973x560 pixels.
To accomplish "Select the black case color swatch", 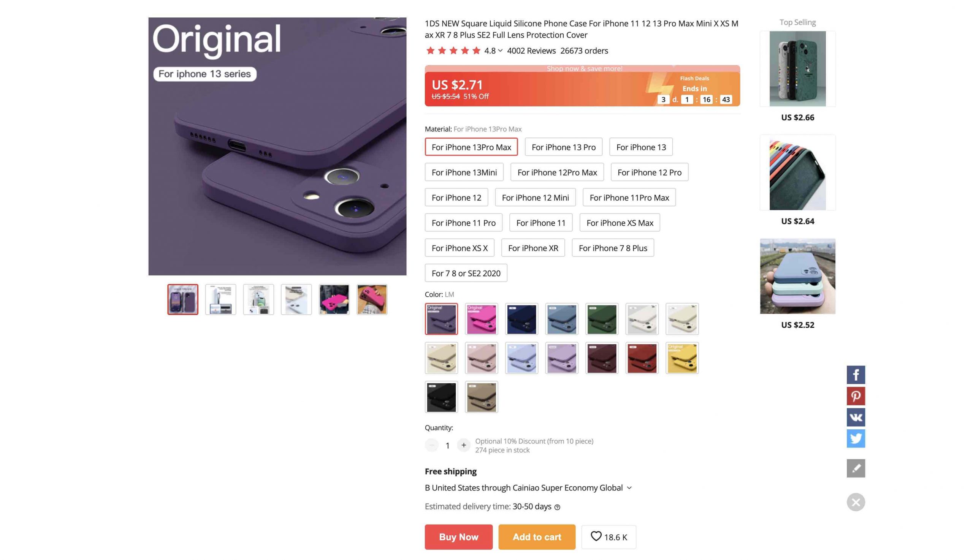I will pos(441,397).
